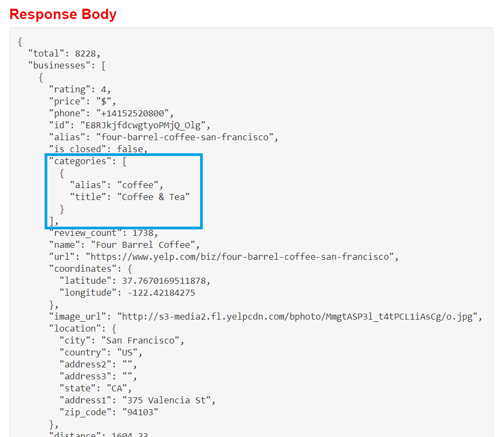Select latitude 37.7670169511878 value
The image size is (504, 437).
click(164, 281)
